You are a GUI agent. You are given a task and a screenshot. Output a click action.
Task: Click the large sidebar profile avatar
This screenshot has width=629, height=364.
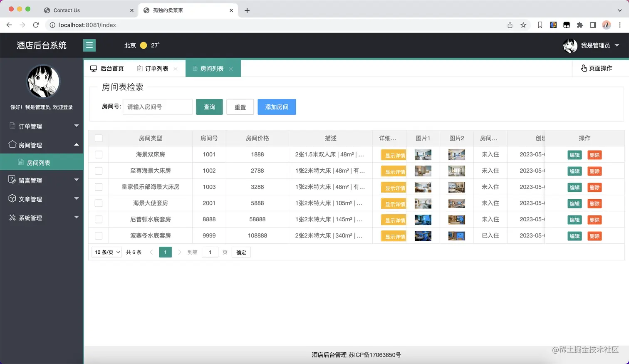tap(43, 82)
